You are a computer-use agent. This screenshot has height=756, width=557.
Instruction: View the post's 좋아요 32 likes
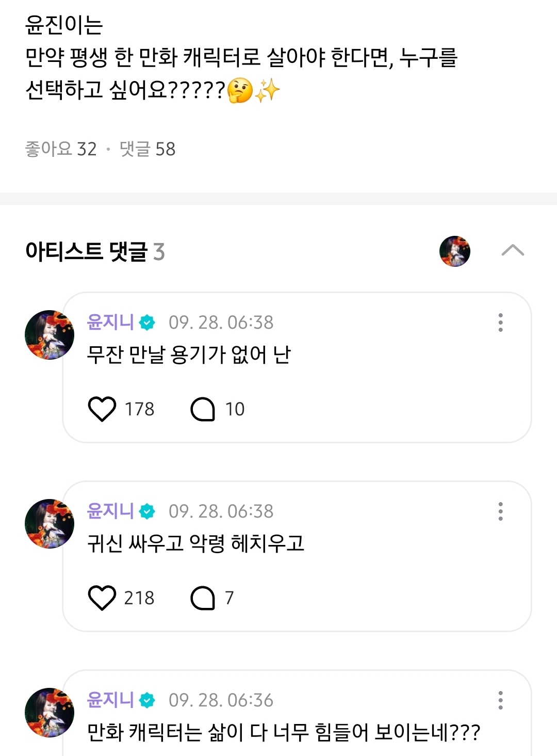click(x=61, y=149)
